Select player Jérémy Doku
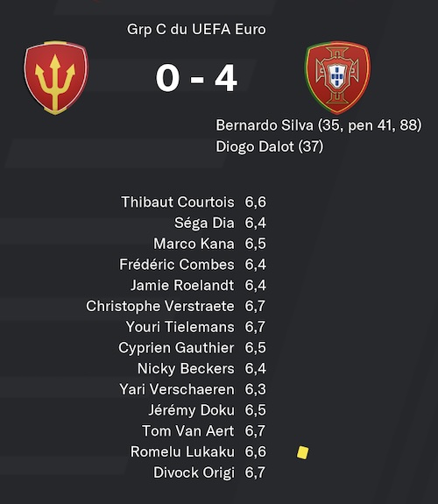The width and height of the screenshot is (438, 504). 192,410
